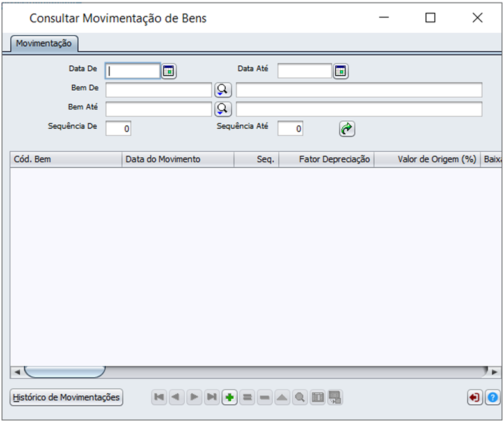
Task: Click the Fator Depreciação column header
Action: pyautogui.click(x=326, y=159)
